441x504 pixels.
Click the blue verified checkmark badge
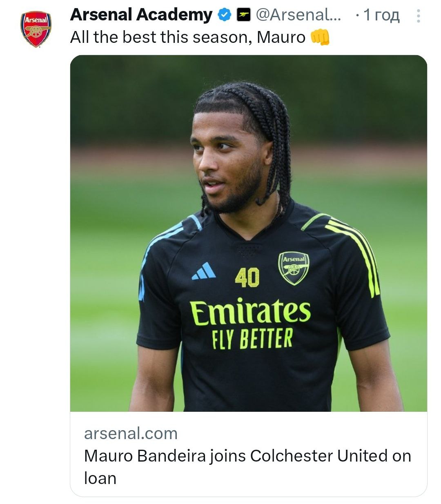point(224,15)
